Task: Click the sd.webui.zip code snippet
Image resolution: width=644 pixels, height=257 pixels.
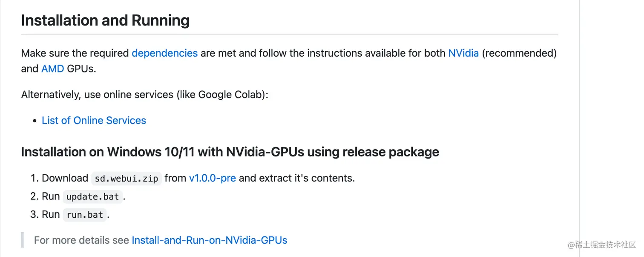Action: [x=126, y=179]
